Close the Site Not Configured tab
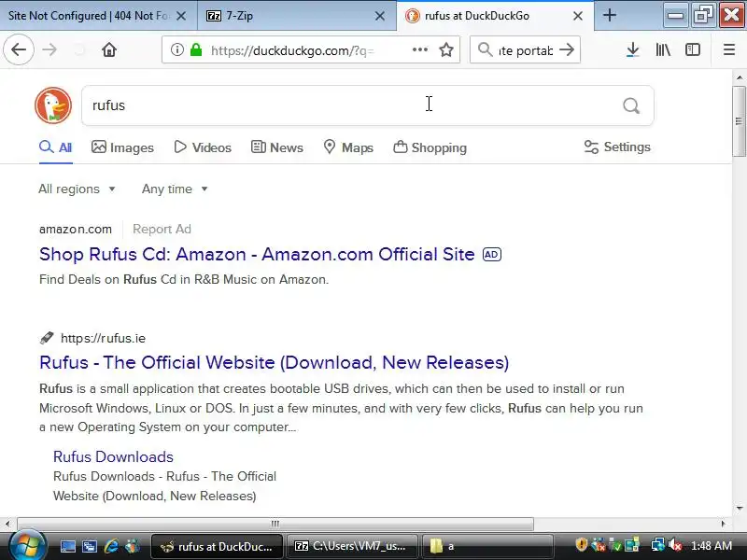 (x=181, y=16)
